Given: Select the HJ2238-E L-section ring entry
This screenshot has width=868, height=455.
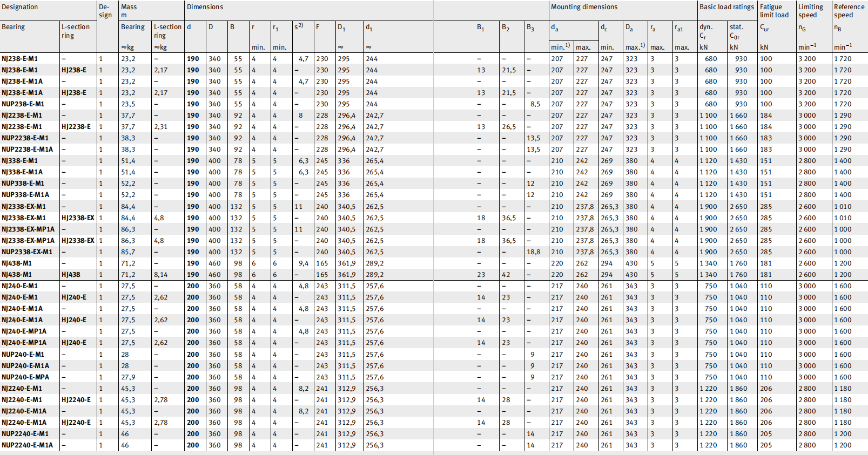Looking at the screenshot, I should (x=76, y=127).
